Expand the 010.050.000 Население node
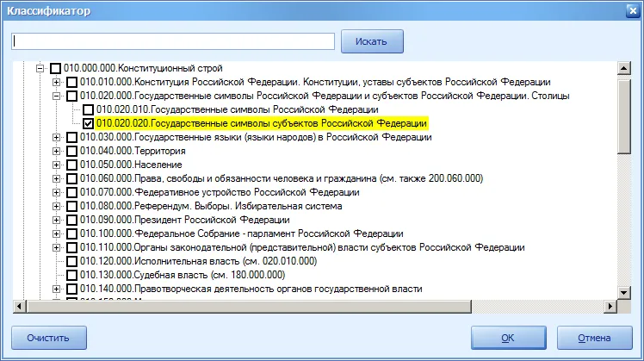Image resolution: width=644 pixels, height=361 pixels. click(57, 165)
